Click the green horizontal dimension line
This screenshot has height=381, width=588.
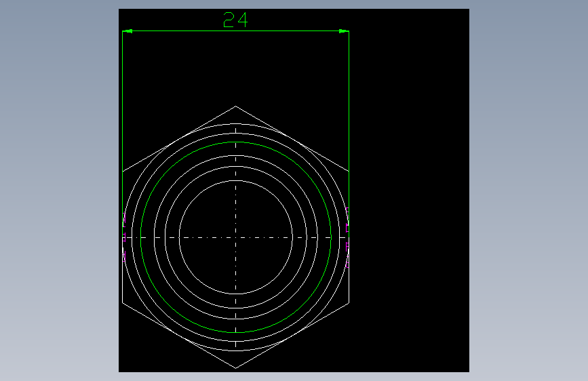236,31
